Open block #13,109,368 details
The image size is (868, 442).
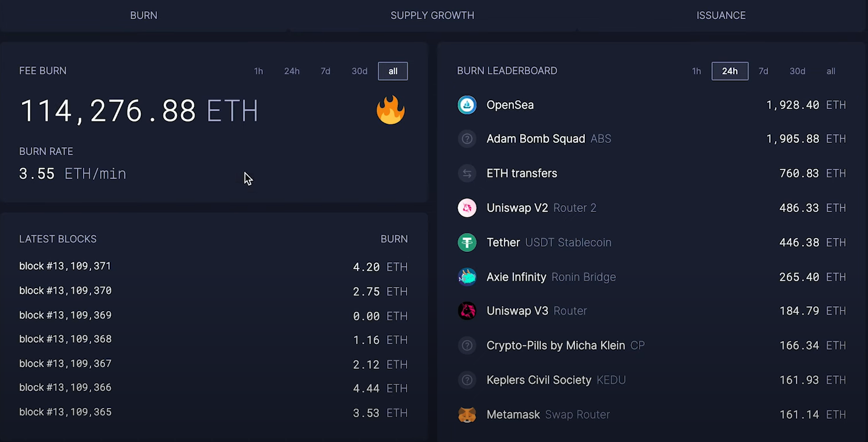pyautogui.click(x=65, y=339)
